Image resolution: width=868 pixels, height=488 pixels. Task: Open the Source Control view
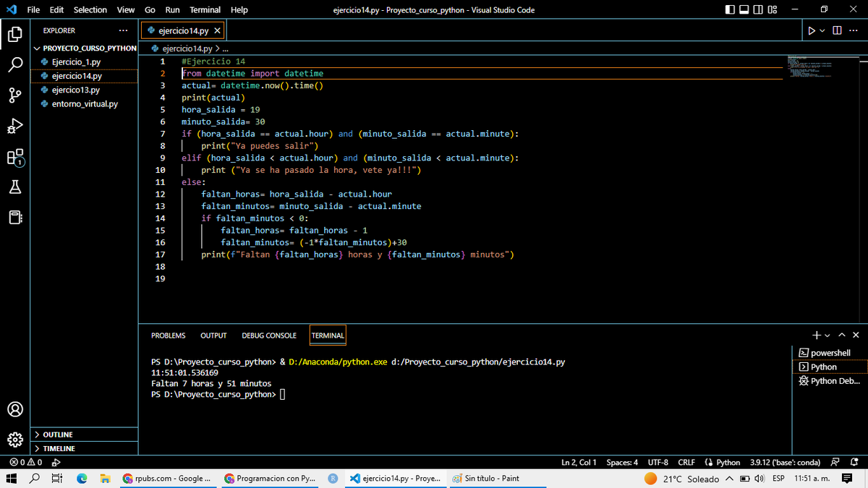coord(15,95)
